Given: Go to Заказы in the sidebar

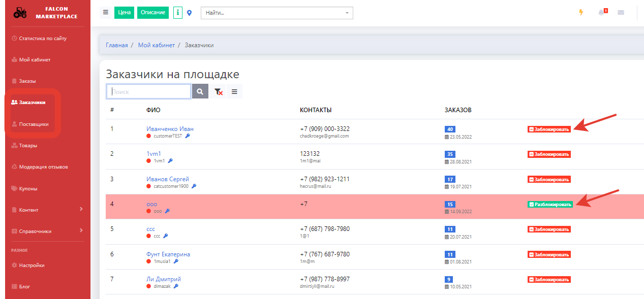Looking at the screenshot, I should pos(27,81).
